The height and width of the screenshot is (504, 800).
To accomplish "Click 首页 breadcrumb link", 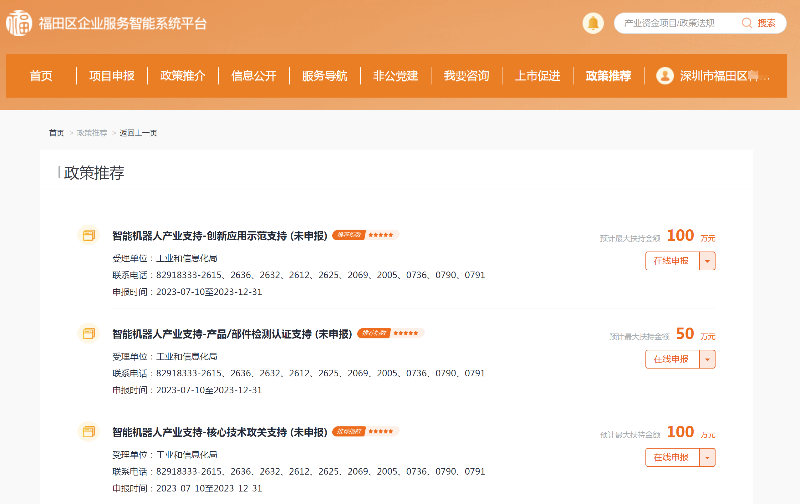I will click(56, 133).
